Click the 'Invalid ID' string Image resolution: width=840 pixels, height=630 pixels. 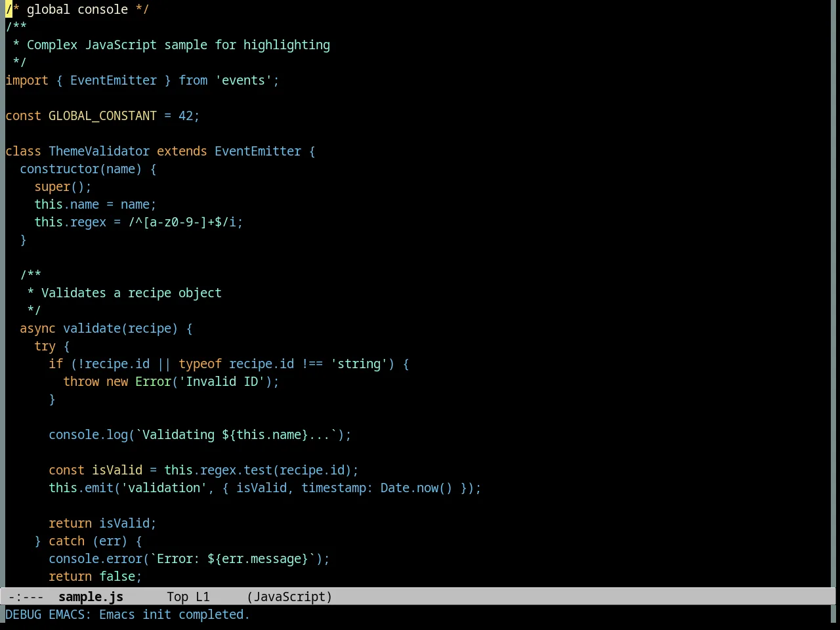pyautogui.click(x=222, y=381)
